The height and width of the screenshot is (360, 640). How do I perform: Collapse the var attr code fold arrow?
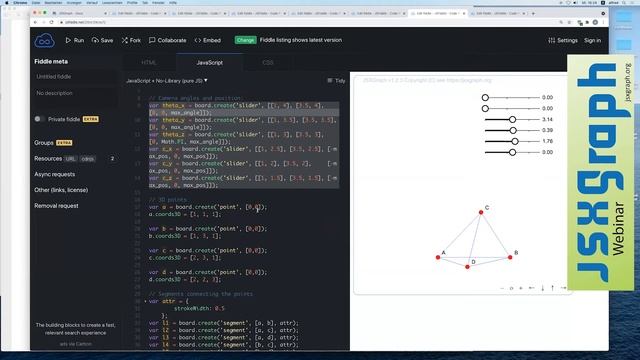(145, 301)
